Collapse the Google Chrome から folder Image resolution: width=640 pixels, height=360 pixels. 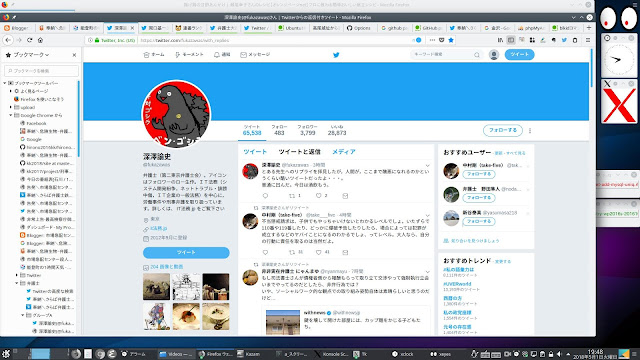11,115
